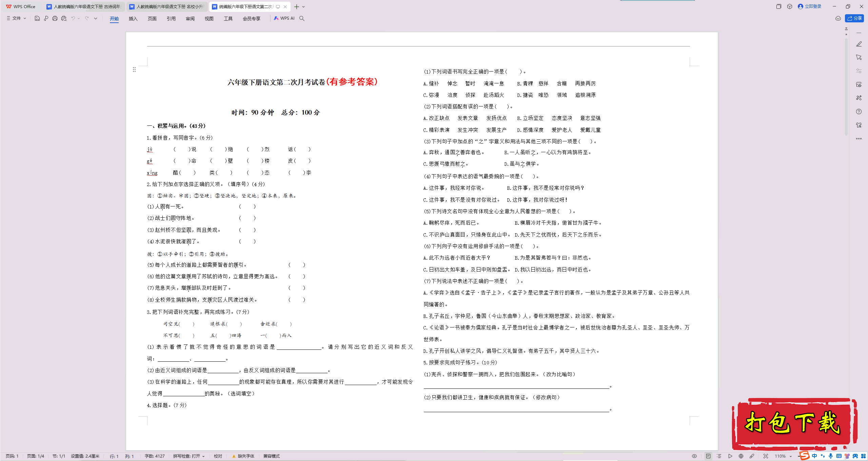Viewport: 868px width, 461px height.
Task: Click the 缺失字体 missing font warning
Action: 243,456
